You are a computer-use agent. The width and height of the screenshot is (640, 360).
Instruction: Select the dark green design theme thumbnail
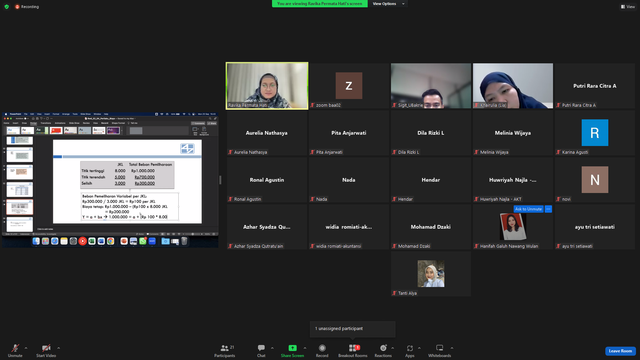(42, 131)
